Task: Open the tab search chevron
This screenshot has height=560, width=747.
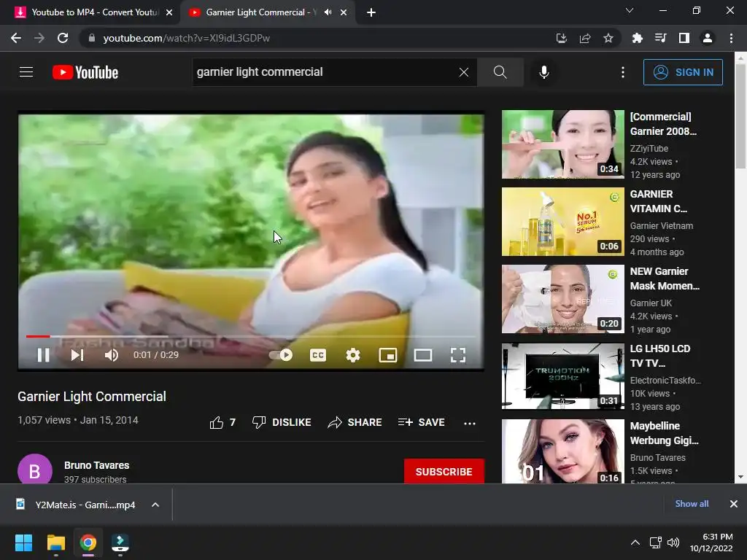Action: pyautogui.click(x=630, y=10)
